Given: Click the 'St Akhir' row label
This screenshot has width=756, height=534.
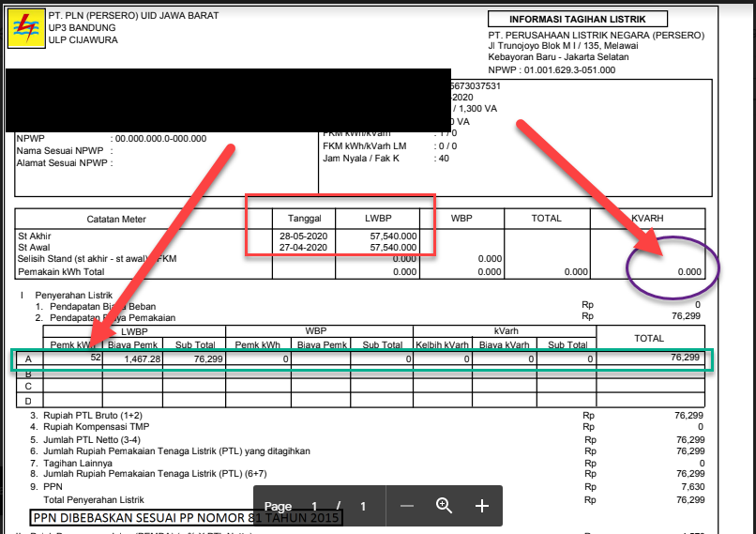Looking at the screenshot, I should (34, 236).
